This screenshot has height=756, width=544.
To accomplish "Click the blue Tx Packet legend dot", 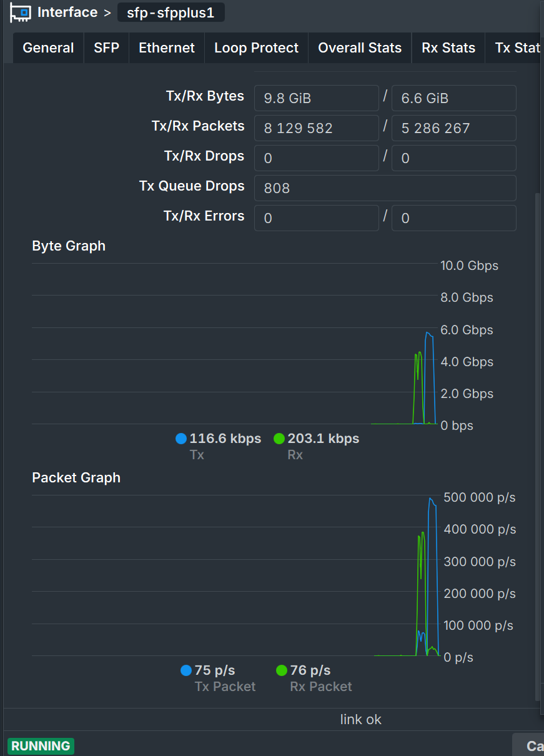I will (x=185, y=670).
